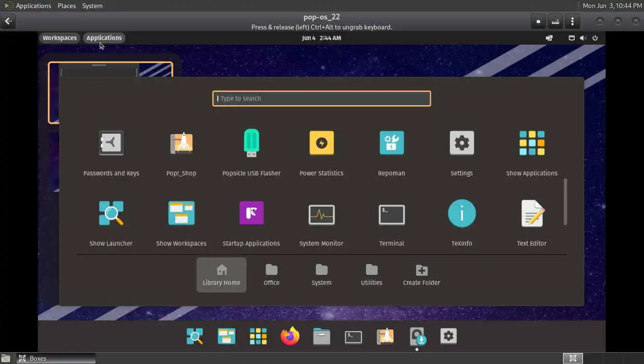Viewport: 644px width, 364px height.
Task: Open TeXInfo application
Action: coord(462,223)
